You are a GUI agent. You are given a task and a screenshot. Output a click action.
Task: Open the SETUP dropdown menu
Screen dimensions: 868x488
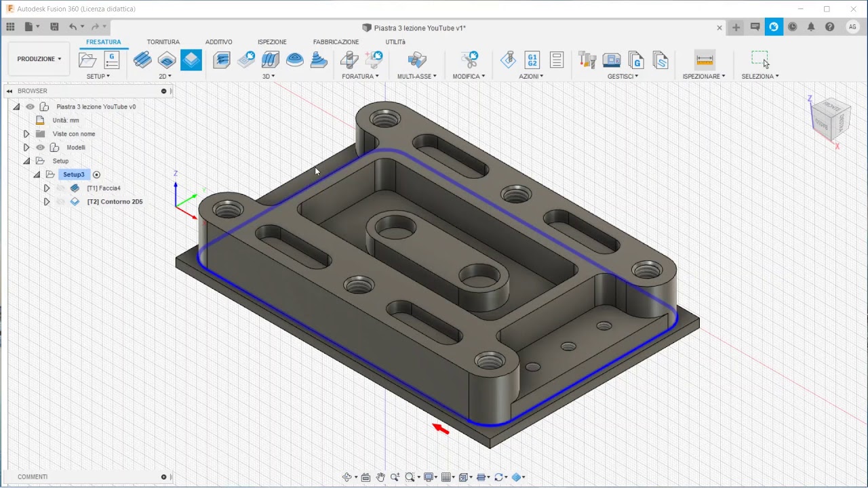[x=98, y=76]
